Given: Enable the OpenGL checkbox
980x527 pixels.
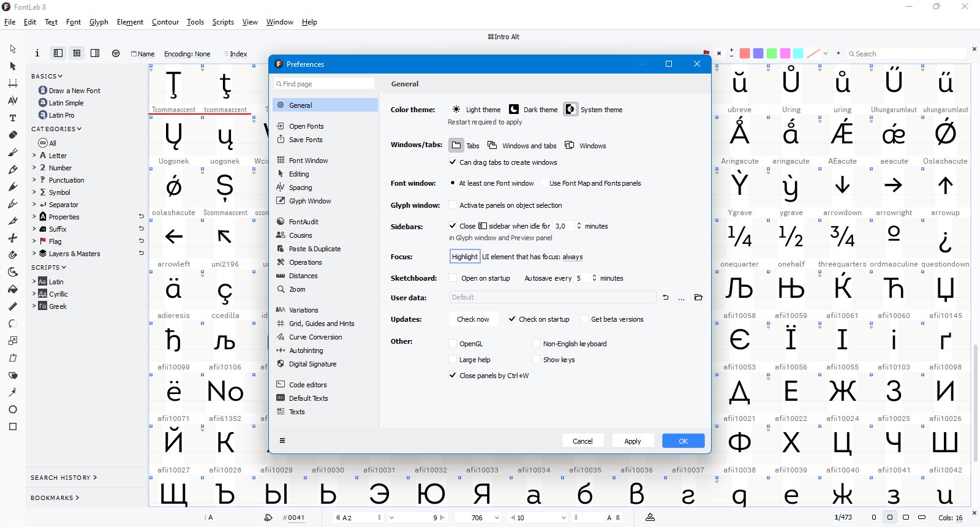Looking at the screenshot, I should pyautogui.click(x=453, y=344).
